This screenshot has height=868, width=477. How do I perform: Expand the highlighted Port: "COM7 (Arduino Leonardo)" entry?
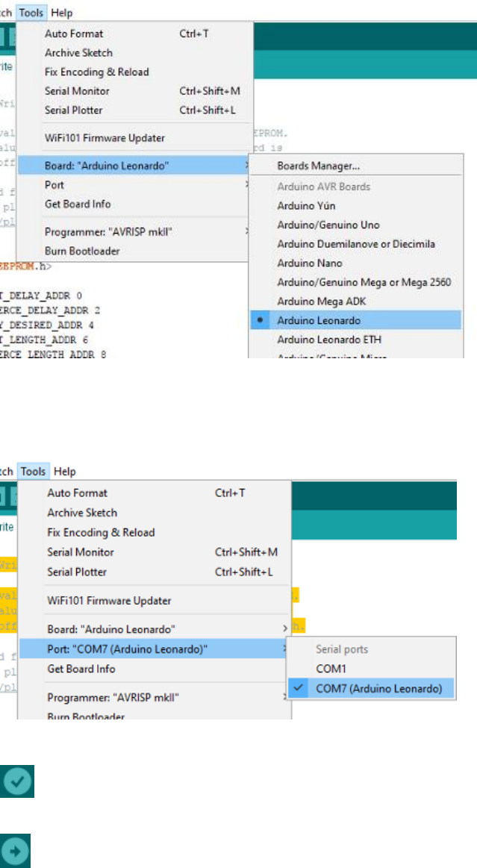pos(155,649)
